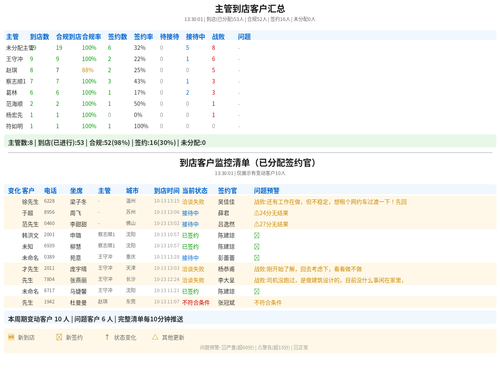
Task: Click the 接待中 status in phone 0389 row
Action: [x=190, y=258]
